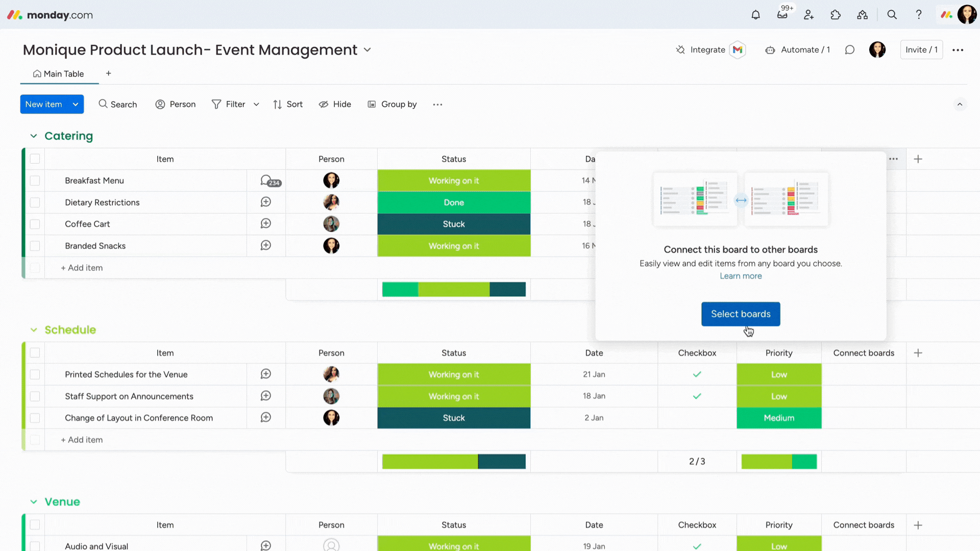Open the Breakfast Menu conversation with 234 updates
This screenshot has height=551, width=980.
point(270,181)
